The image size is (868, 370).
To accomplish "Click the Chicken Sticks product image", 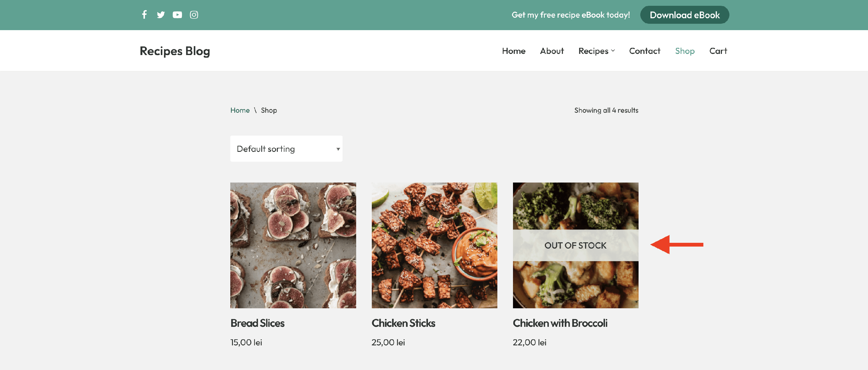I will [x=434, y=245].
